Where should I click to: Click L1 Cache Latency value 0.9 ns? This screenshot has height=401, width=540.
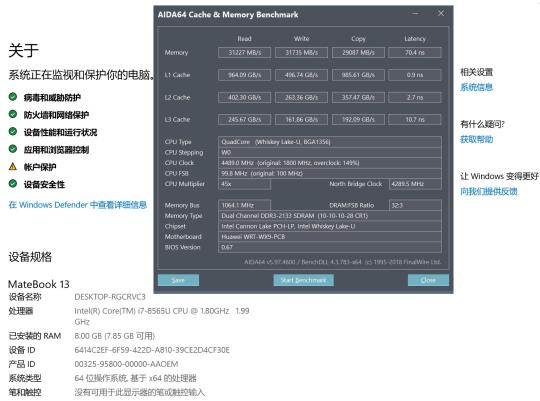415,75
